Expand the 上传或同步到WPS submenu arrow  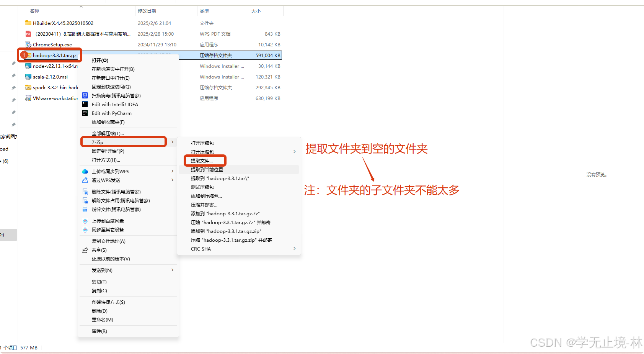click(x=173, y=171)
